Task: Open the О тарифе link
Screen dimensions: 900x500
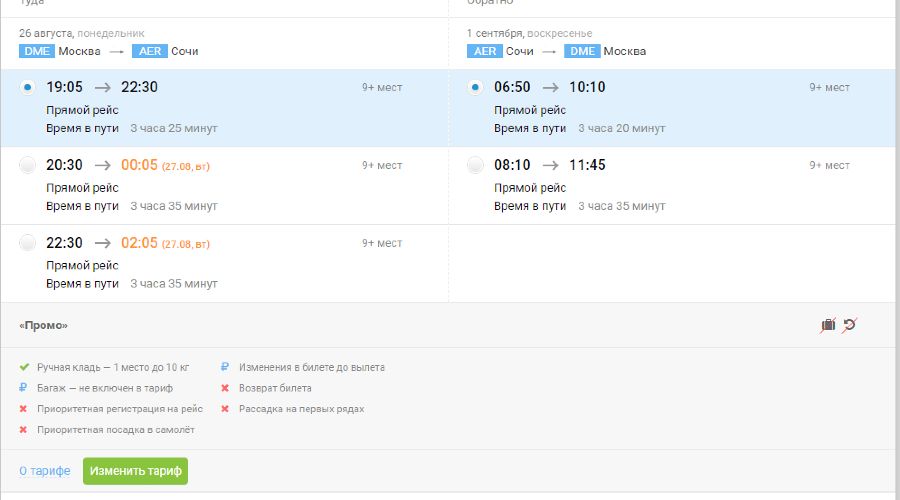Action: (x=44, y=471)
